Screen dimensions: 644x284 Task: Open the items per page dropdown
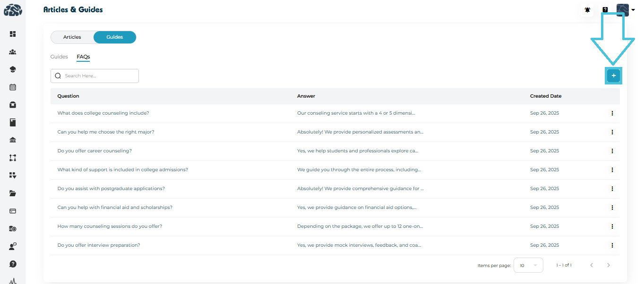point(528,266)
